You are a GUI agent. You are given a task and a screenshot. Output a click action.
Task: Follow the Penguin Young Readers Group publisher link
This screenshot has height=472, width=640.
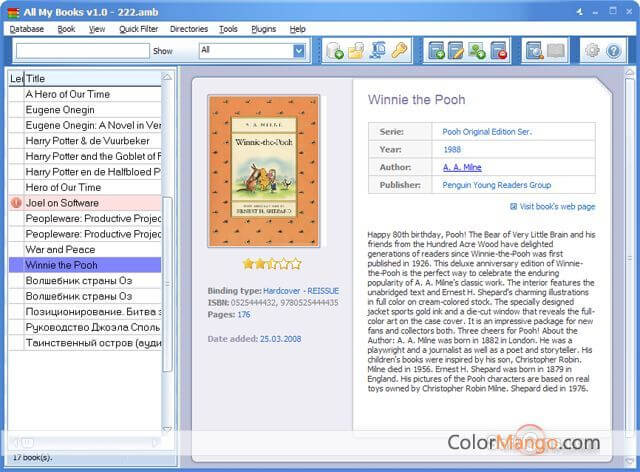(x=496, y=185)
